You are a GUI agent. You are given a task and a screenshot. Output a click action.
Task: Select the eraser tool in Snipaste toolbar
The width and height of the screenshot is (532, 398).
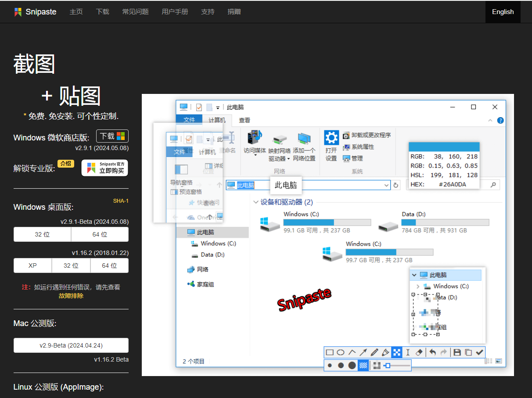(419, 352)
